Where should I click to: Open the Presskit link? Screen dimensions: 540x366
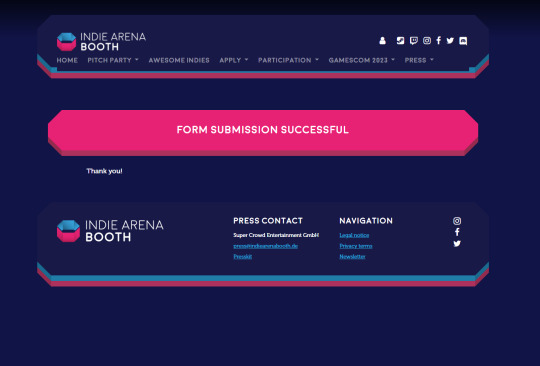click(242, 257)
